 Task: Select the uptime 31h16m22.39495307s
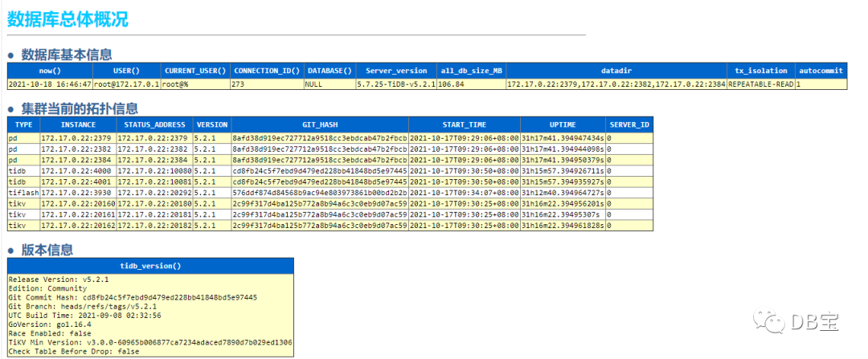[563, 214]
